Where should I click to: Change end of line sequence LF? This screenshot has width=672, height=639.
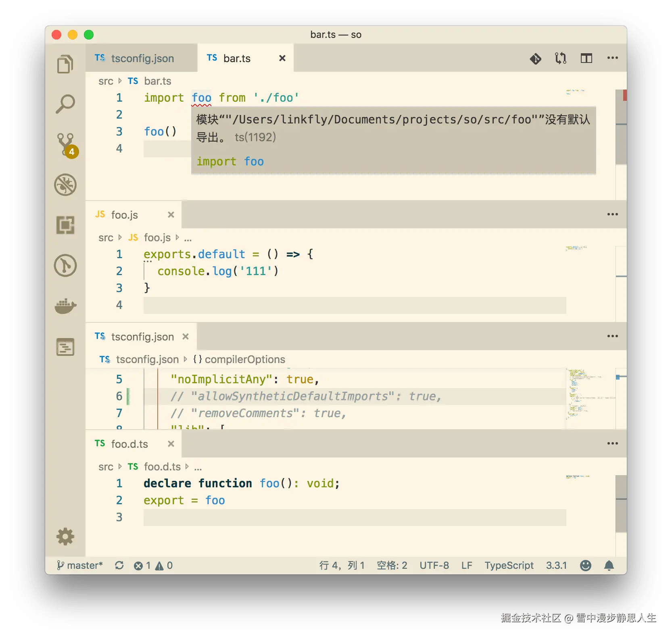click(467, 566)
